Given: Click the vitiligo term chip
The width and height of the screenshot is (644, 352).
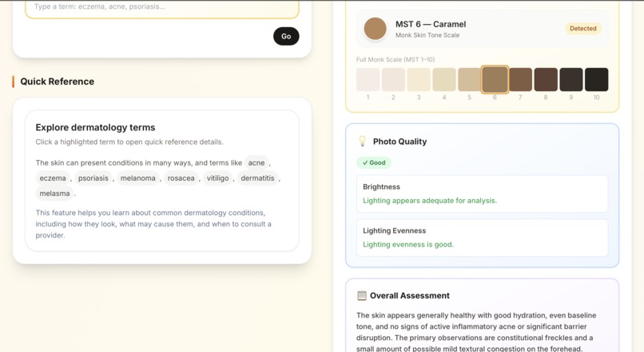Looking at the screenshot, I should 217,178.
